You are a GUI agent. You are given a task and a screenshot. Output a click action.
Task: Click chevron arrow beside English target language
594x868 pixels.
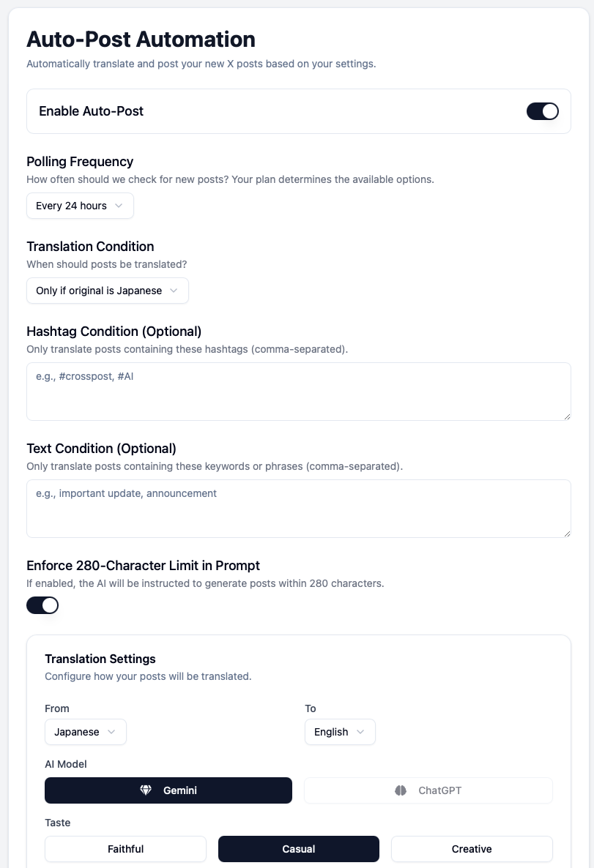pos(360,732)
